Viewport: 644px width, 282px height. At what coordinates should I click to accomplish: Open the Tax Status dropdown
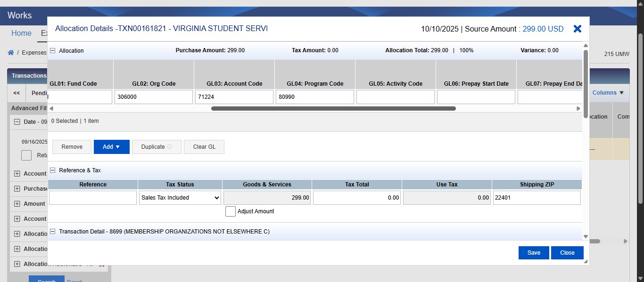tap(180, 198)
